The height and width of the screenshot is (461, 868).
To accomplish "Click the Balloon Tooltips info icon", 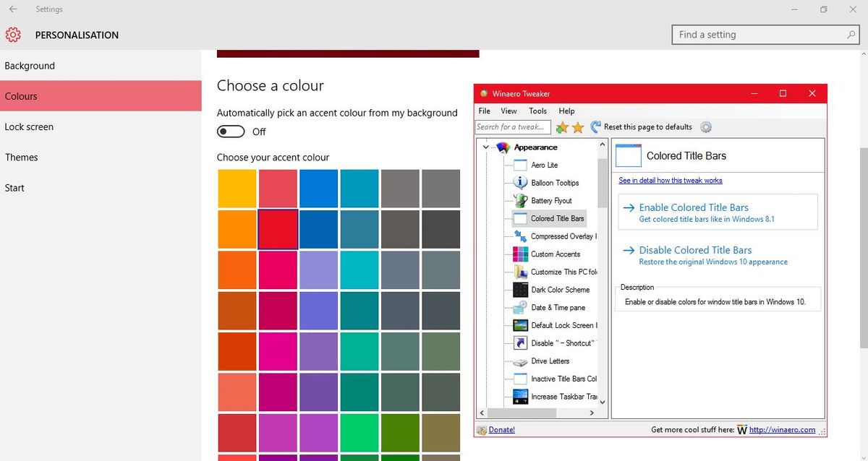I will [520, 183].
